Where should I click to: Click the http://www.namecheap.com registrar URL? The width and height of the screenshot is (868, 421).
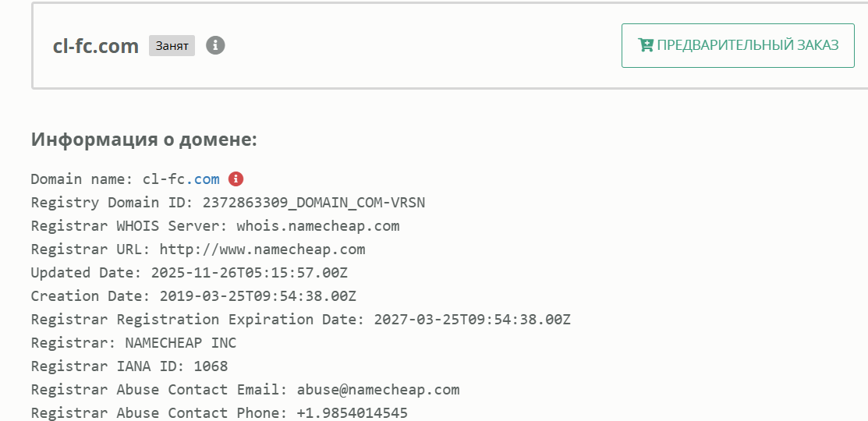(x=262, y=249)
